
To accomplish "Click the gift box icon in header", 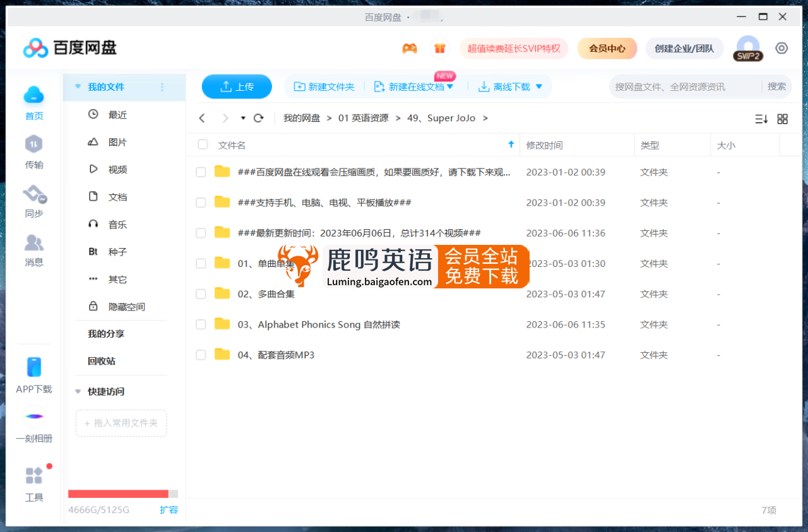I will coord(440,49).
